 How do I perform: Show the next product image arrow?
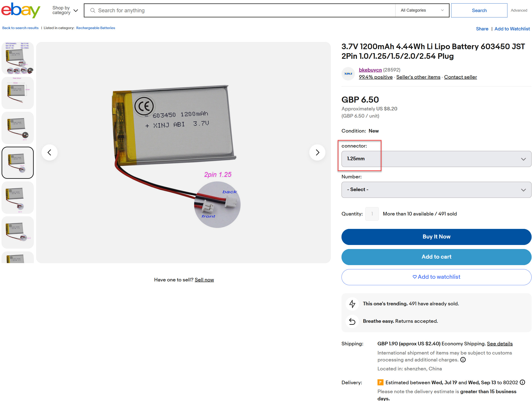317,153
